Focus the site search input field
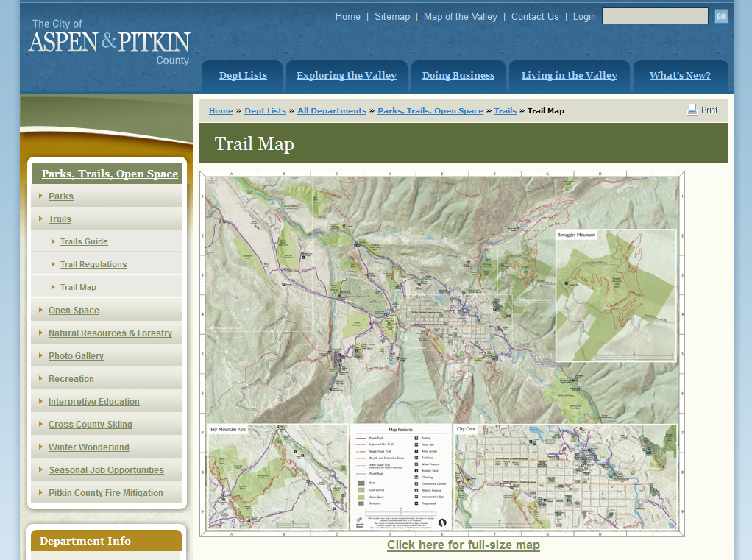Viewport: 752px width, 560px height. coord(655,16)
